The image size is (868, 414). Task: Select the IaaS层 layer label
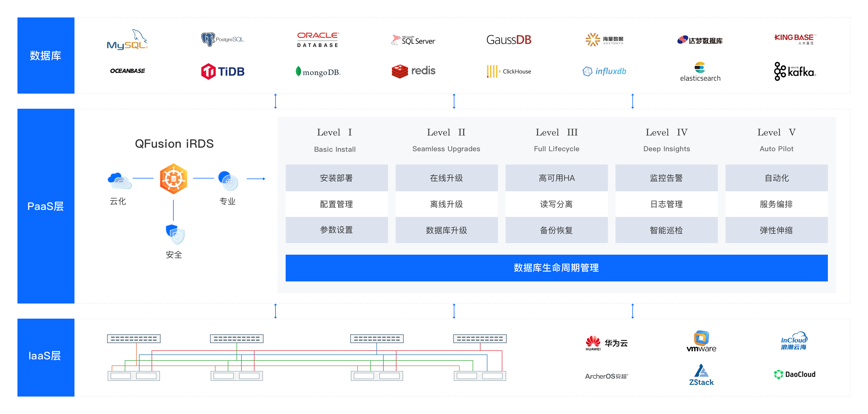pyautogui.click(x=46, y=357)
